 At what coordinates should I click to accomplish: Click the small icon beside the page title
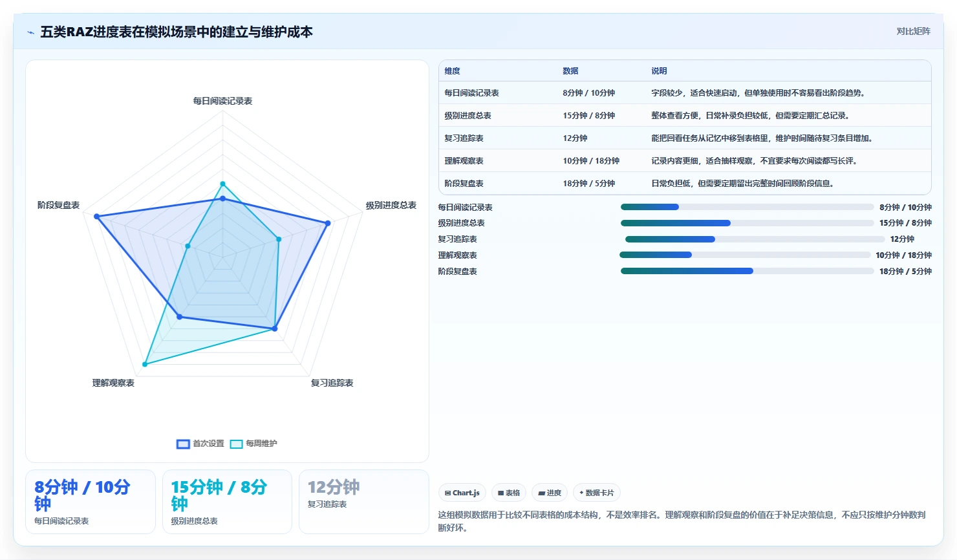pos(30,32)
